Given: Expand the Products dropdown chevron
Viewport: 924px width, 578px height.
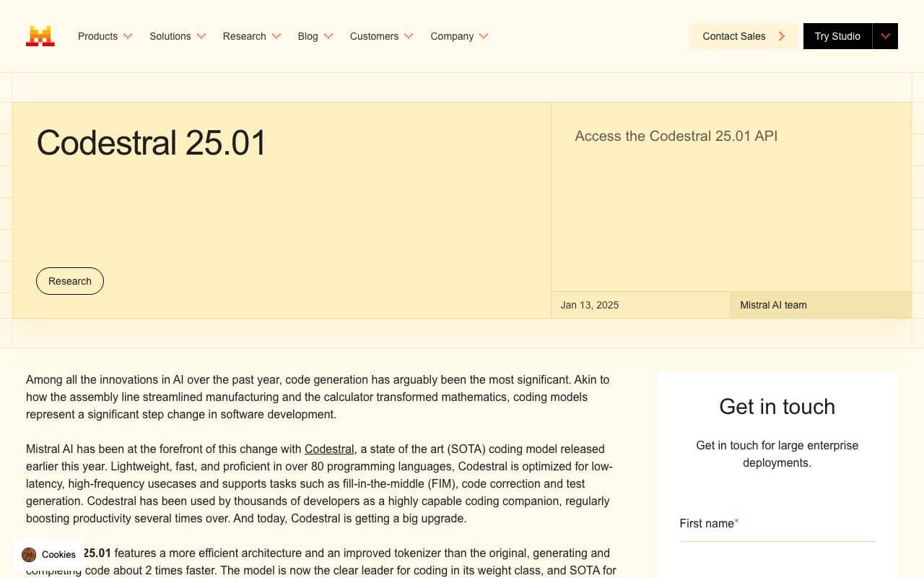Looking at the screenshot, I should tap(128, 36).
